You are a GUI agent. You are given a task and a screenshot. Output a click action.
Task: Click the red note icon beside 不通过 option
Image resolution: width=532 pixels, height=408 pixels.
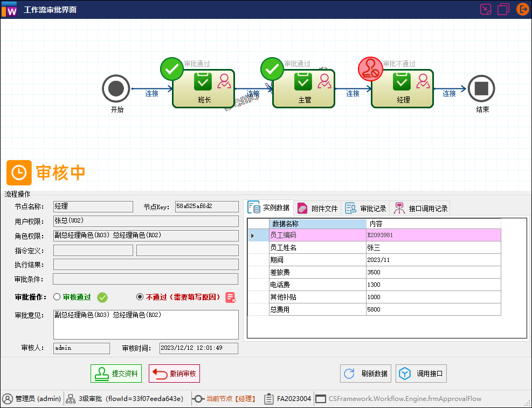(231, 297)
